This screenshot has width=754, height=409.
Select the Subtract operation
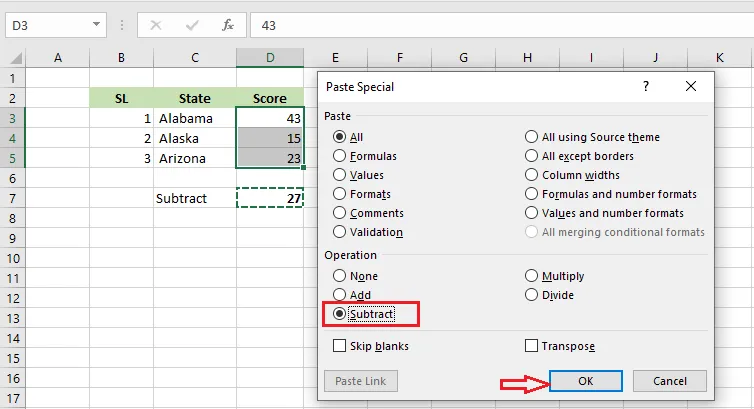[364, 314]
